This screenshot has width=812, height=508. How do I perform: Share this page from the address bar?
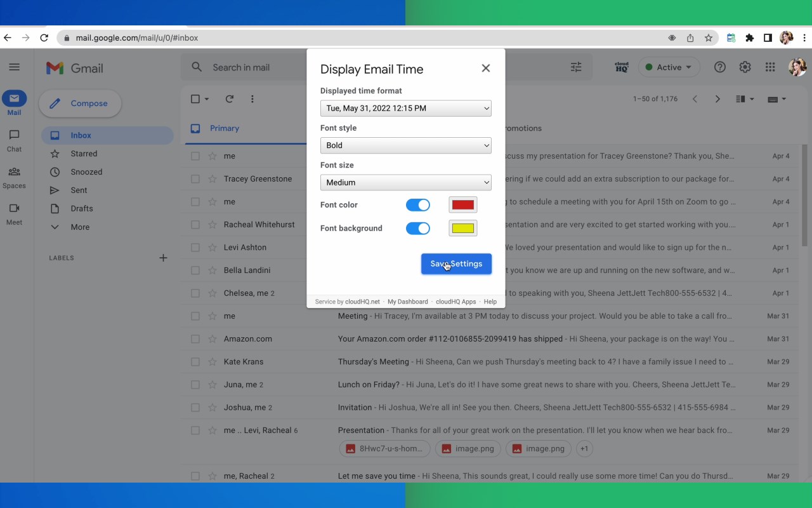point(690,38)
